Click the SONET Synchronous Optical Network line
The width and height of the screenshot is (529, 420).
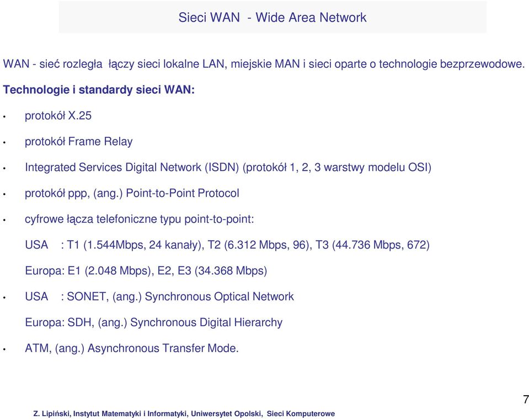click(x=159, y=297)
